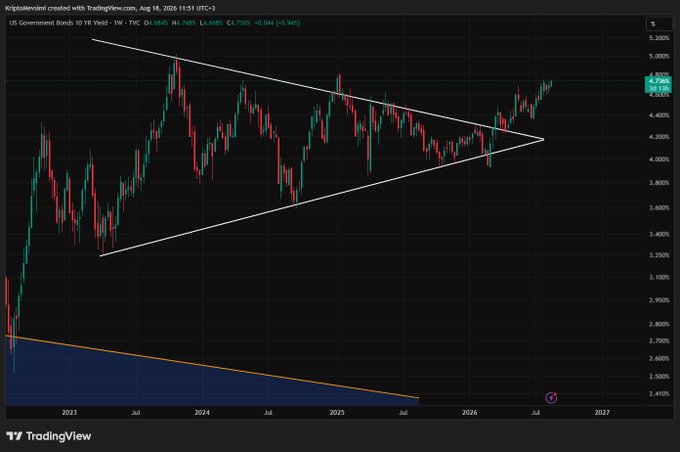Click the 4.000% price axis label

click(x=659, y=159)
